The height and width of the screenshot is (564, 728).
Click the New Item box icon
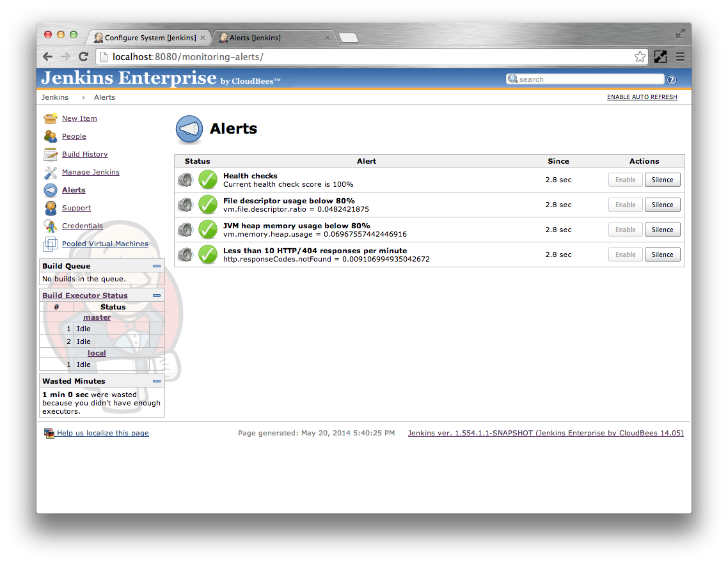coord(50,118)
